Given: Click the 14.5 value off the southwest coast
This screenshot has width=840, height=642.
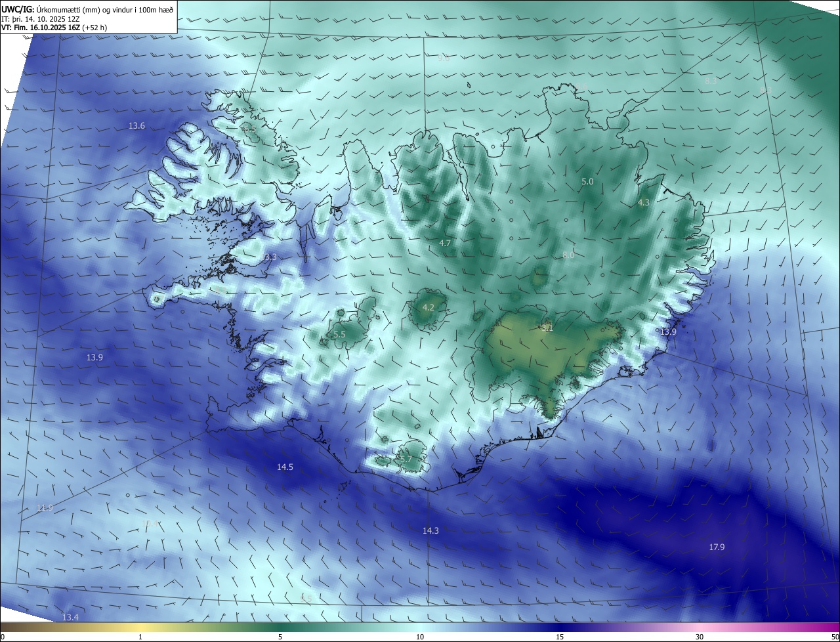Looking at the screenshot, I should pos(285,467).
